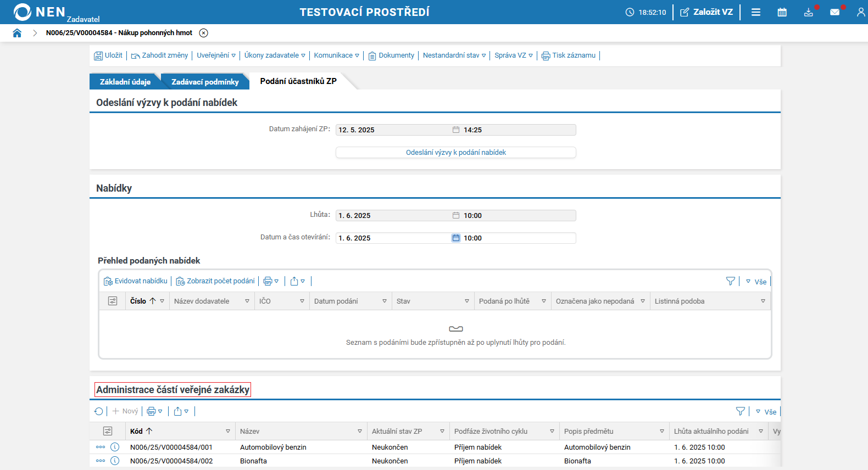Open the downloads tray icon
Screen dimensions: 868x470
pyautogui.click(x=809, y=12)
